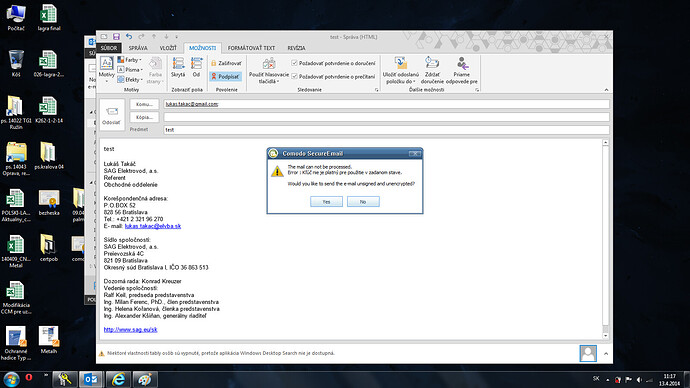Open Farba strany page color menu
This screenshot has height=388, width=690.
[x=155, y=70]
